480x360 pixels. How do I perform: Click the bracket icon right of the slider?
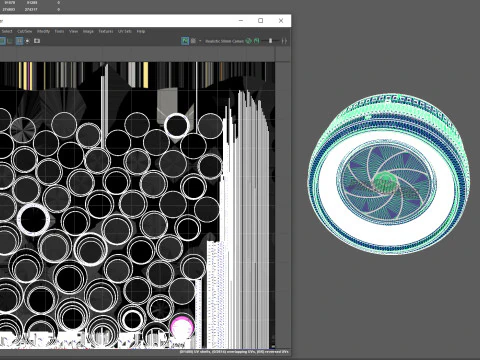pos(284,41)
